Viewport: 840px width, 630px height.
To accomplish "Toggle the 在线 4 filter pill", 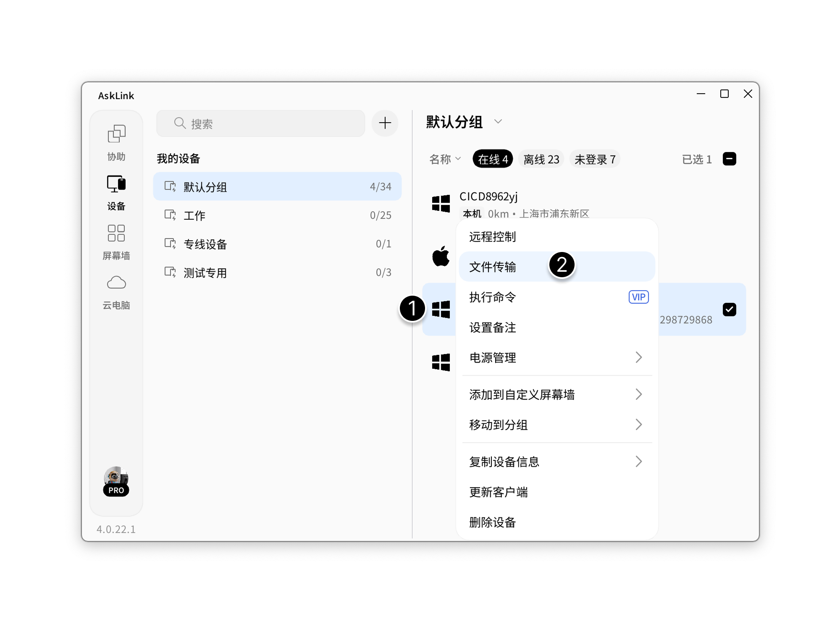I will [492, 159].
